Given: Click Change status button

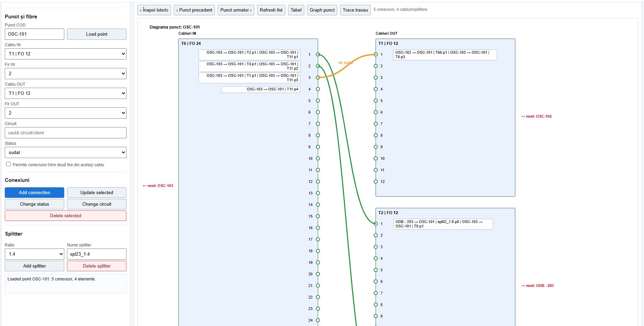Looking at the screenshot, I should tap(34, 204).
